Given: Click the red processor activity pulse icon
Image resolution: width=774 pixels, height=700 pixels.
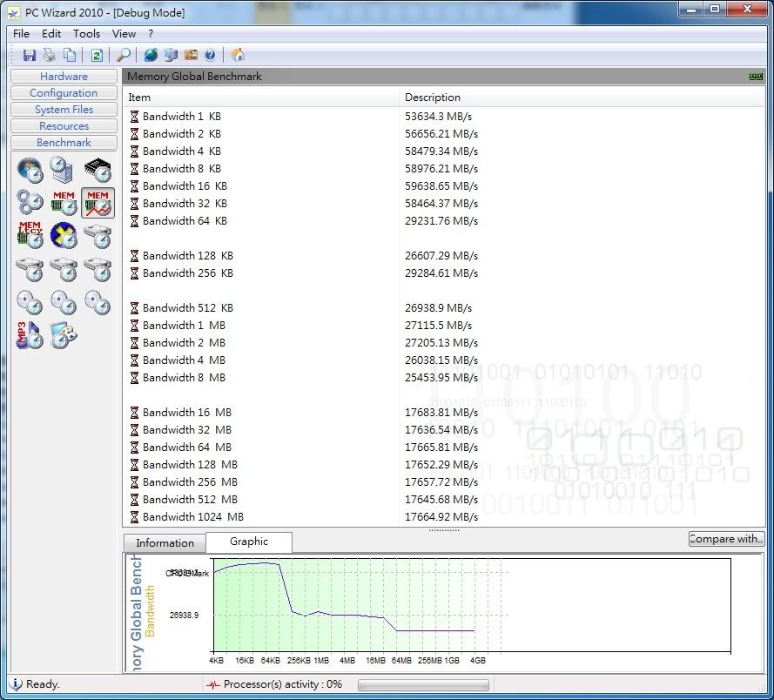Looking at the screenshot, I should (213, 684).
